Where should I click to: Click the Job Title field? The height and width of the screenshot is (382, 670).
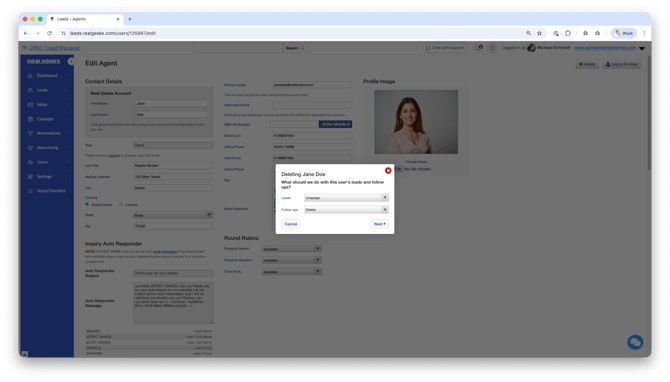point(173,165)
